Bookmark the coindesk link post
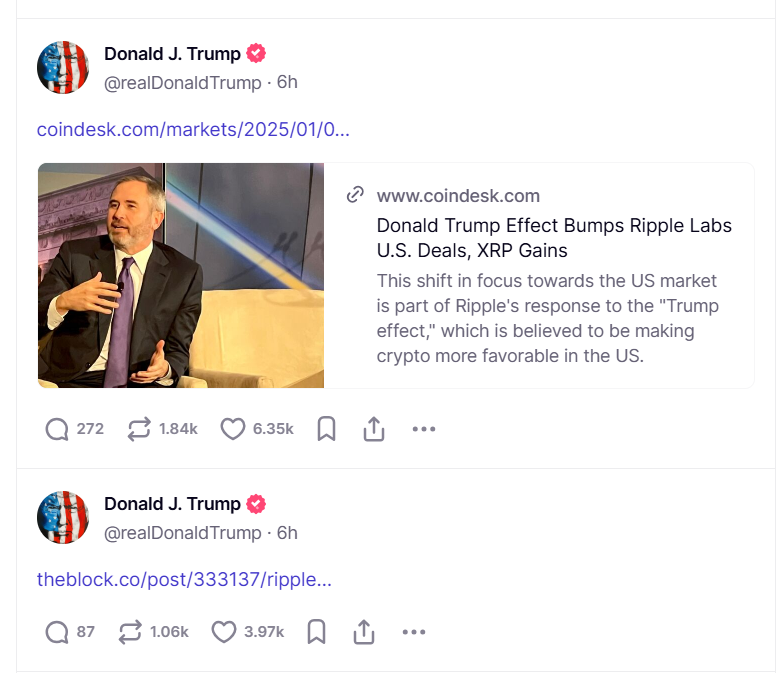Viewport: 781px width, 673px height. tap(326, 429)
